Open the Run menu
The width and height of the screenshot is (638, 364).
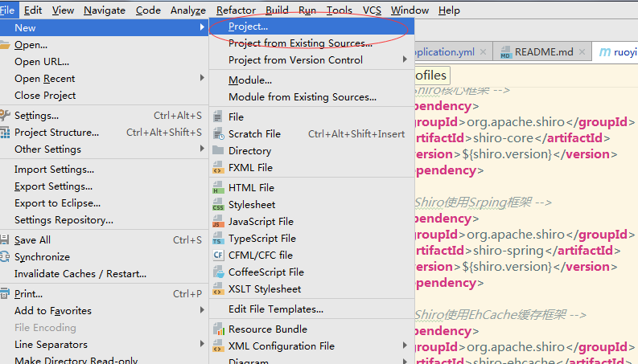click(x=307, y=10)
